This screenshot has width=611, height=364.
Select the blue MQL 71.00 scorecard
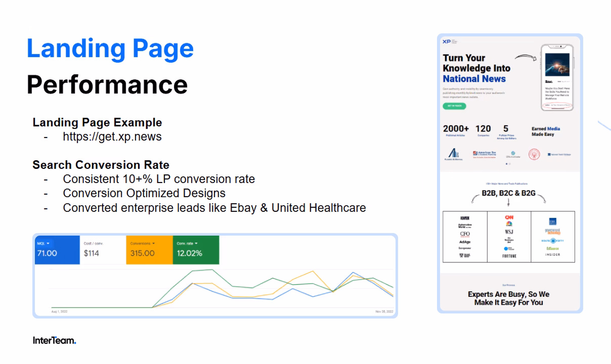58,250
